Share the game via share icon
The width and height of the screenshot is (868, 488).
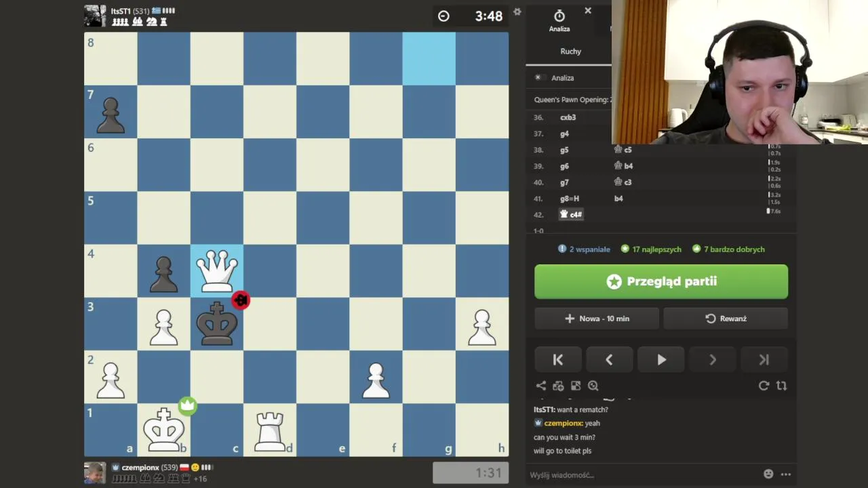tap(540, 386)
